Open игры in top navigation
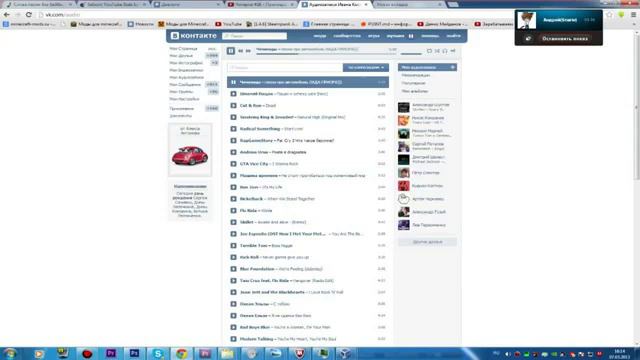The height and width of the screenshot is (360, 640). coord(373,36)
